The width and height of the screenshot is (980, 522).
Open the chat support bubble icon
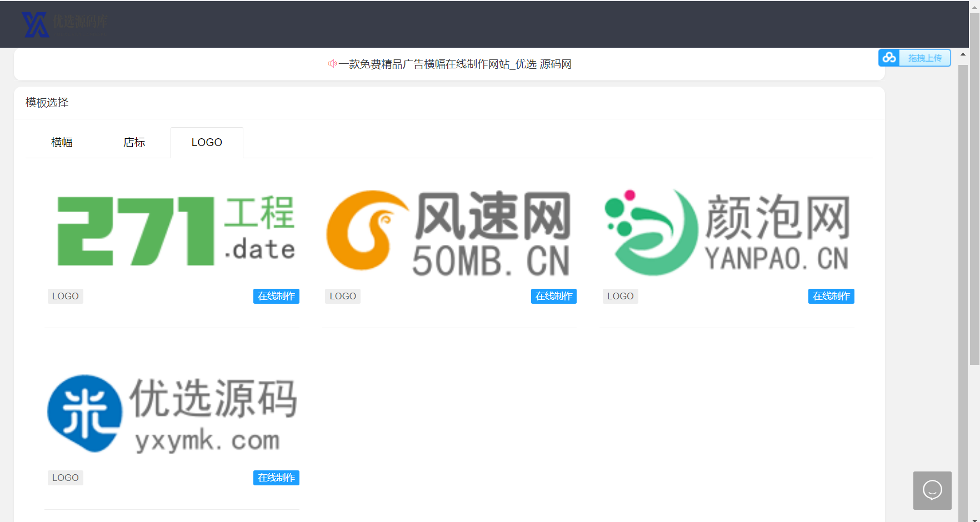[932, 490]
